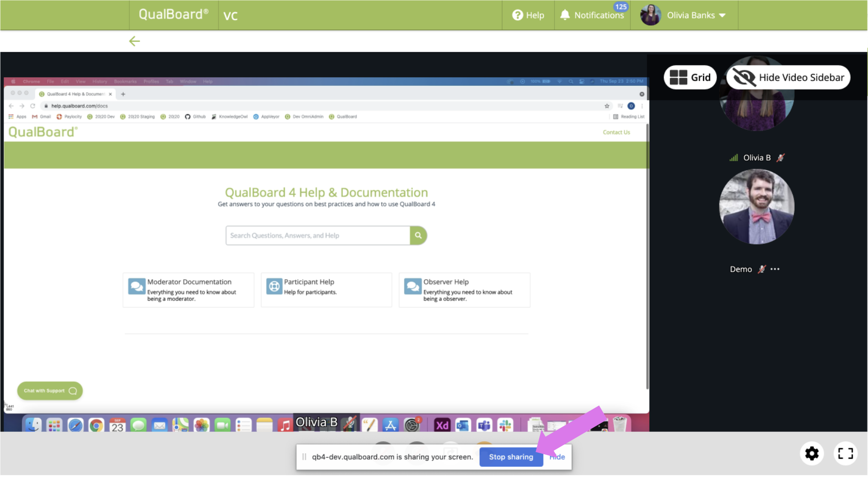Open Moderator Documentation card
868x477 pixels.
188,290
